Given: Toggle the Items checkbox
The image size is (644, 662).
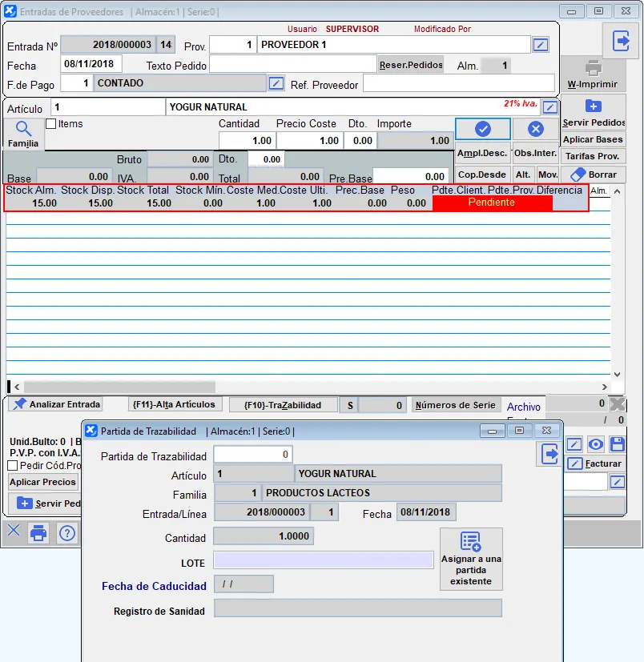Looking at the screenshot, I should [51, 124].
